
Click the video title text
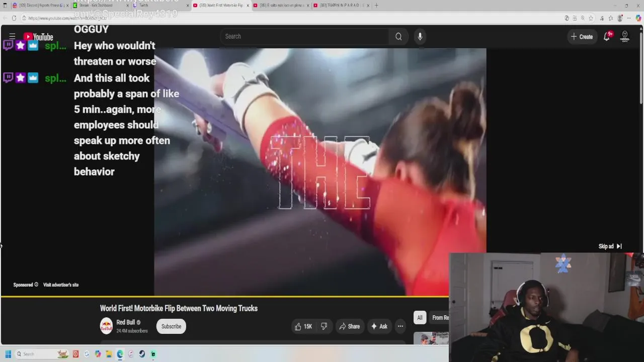point(179,308)
